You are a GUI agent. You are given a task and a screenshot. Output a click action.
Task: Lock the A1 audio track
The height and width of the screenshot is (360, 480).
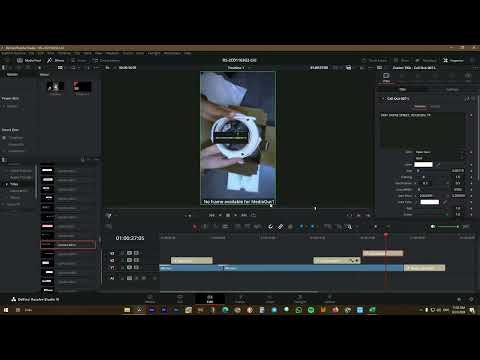pos(123,278)
